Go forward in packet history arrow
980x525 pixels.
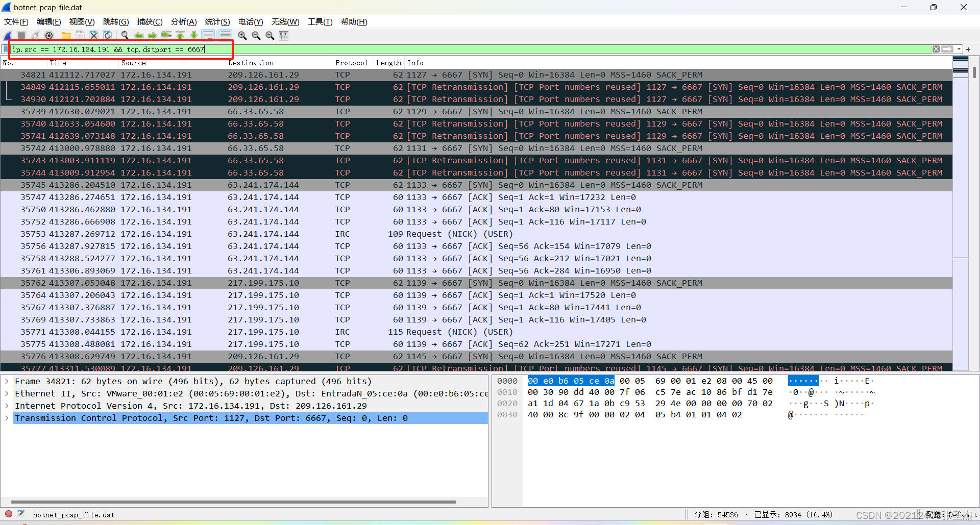pyautogui.click(x=153, y=35)
